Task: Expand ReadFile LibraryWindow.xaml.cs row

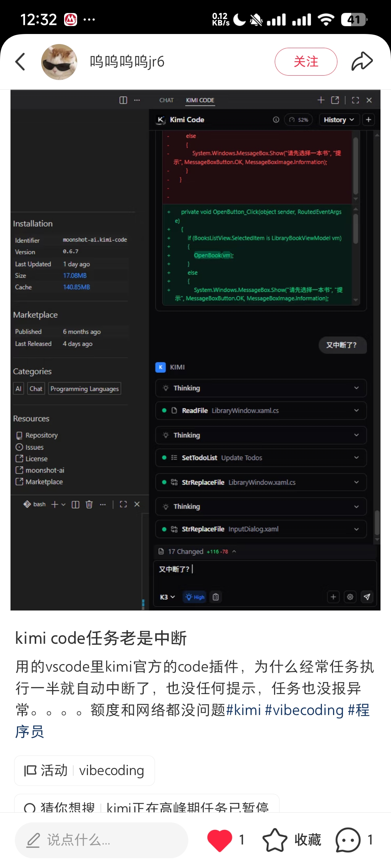Action: coord(261,410)
